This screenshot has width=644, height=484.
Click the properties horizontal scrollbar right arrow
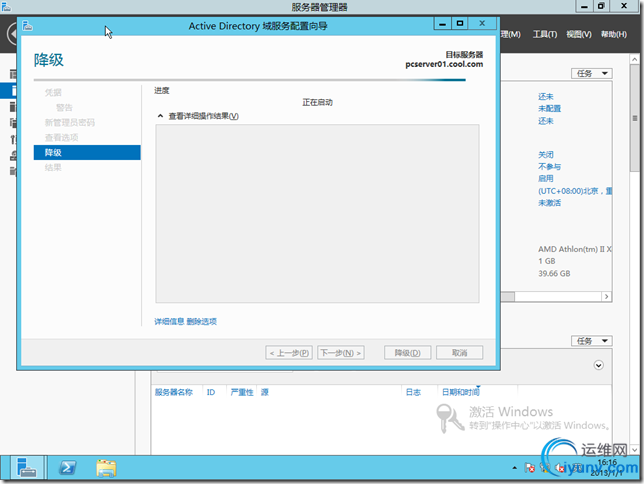pyautogui.click(x=607, y=297)
